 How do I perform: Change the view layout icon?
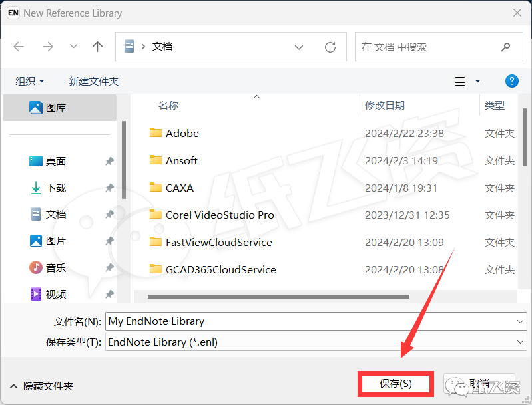(460, 81)
